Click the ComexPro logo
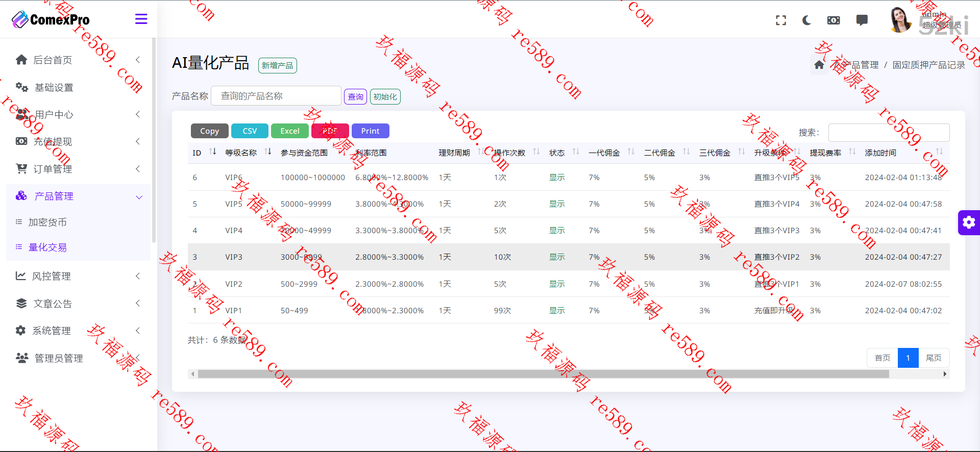 pos(51,19)
